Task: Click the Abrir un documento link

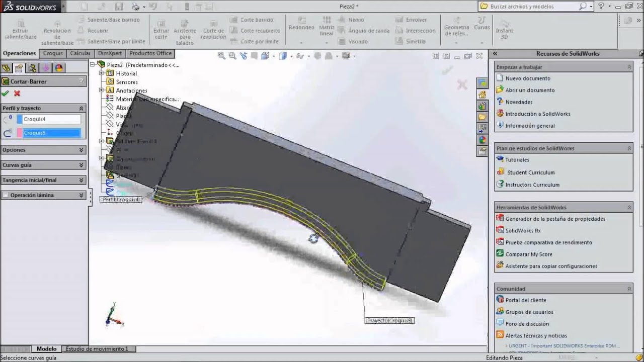Action: pyautogui.click(x=530, y=90)
